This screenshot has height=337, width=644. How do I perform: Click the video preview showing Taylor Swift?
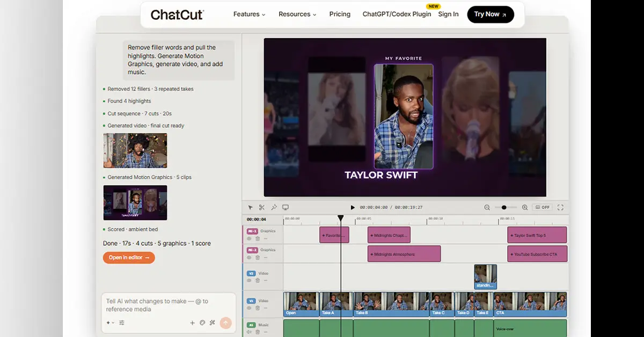click(x=405, y=117)
